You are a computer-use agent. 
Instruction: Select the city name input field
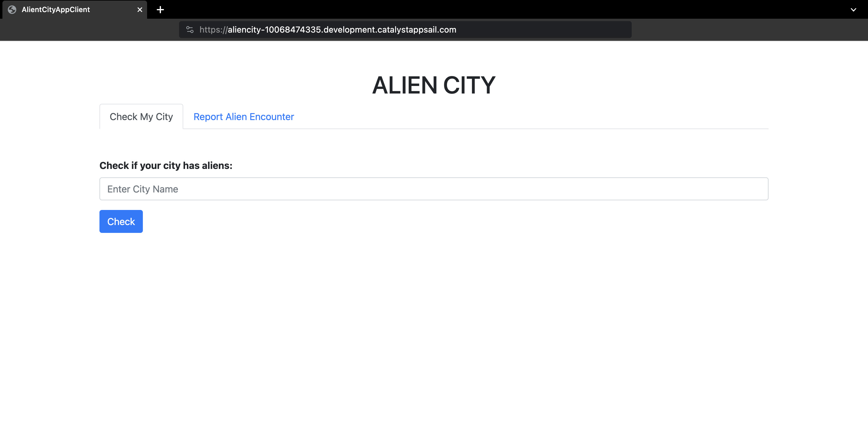434,189
